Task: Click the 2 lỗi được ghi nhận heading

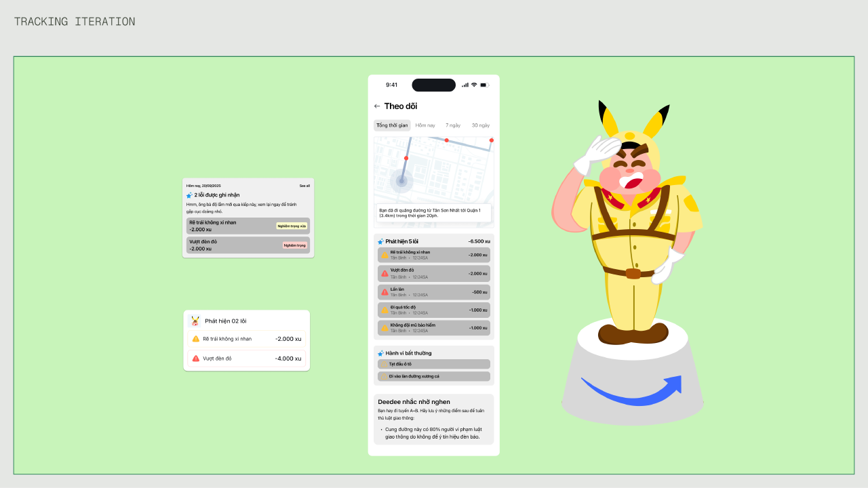Action: tap(217, 195)
